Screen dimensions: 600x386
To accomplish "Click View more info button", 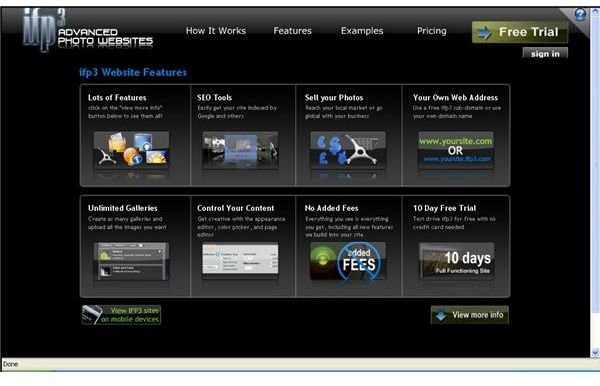I will [470, 315].
